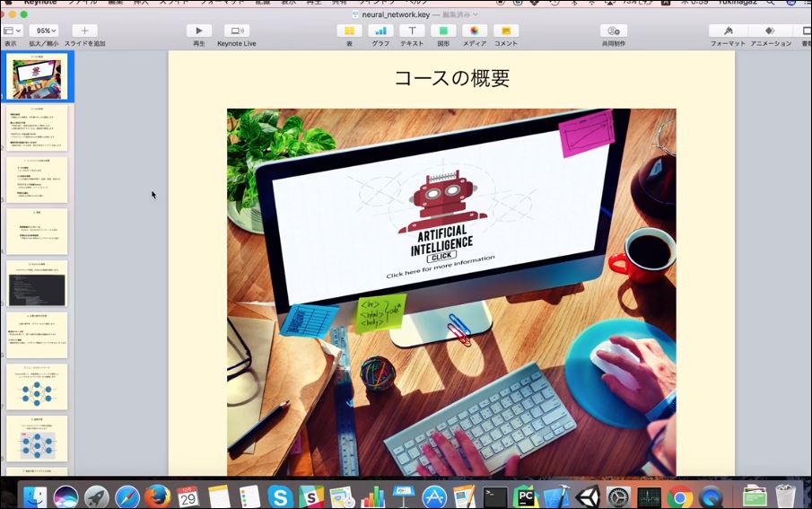The width and height of the screenshot is (812, 509).
Task: Click the コースの概要 slide title text
Action: pyautogui.click(x=451, y=78)
